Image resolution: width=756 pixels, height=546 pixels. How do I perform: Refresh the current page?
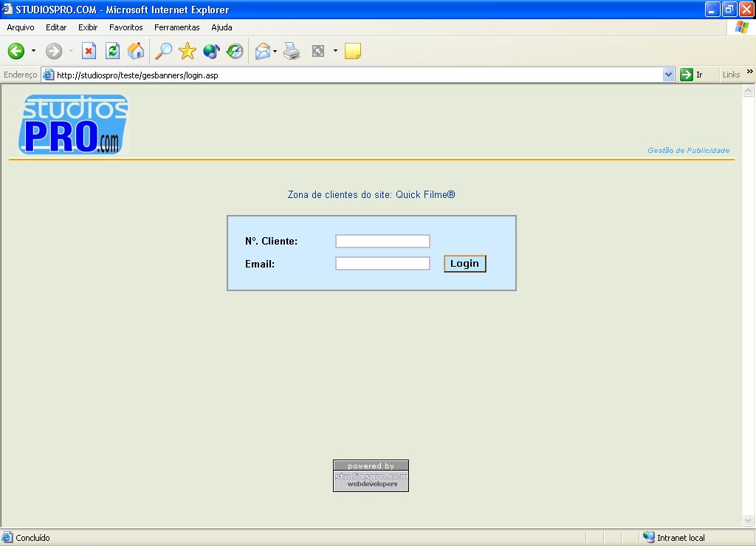coord(112,51)
